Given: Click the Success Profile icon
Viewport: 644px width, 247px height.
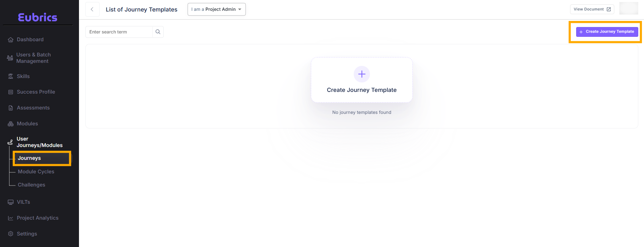Looking at the screenshot, I should point(10,92).
